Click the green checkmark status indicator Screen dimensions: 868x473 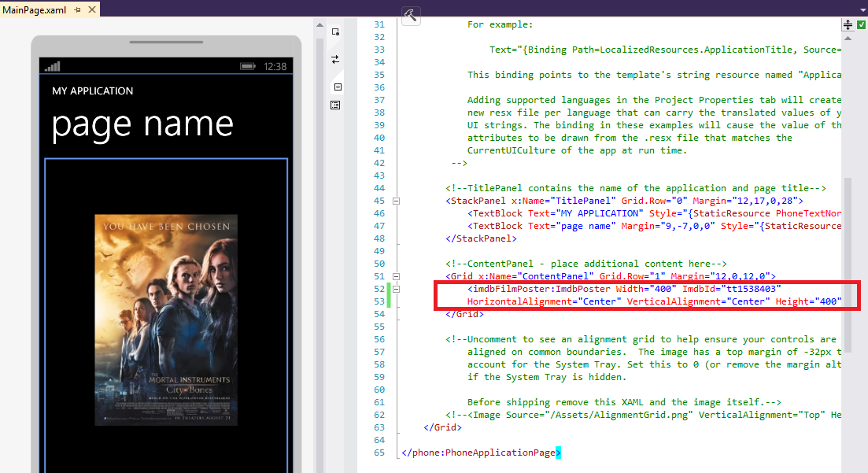tap(862, 24)
